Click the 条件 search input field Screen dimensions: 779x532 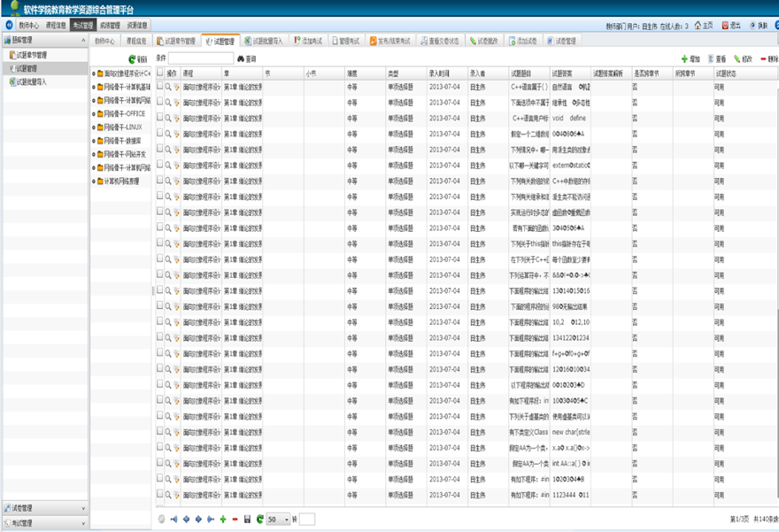(x=201, y=58)
